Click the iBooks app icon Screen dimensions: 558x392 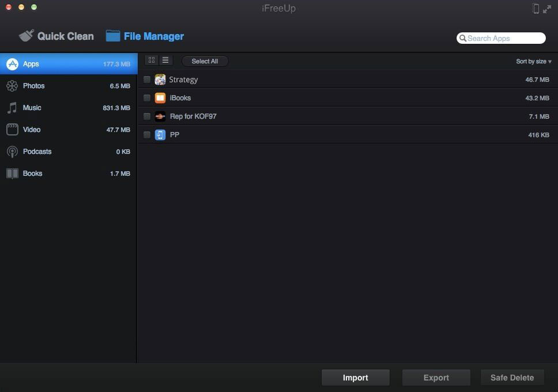160,98
